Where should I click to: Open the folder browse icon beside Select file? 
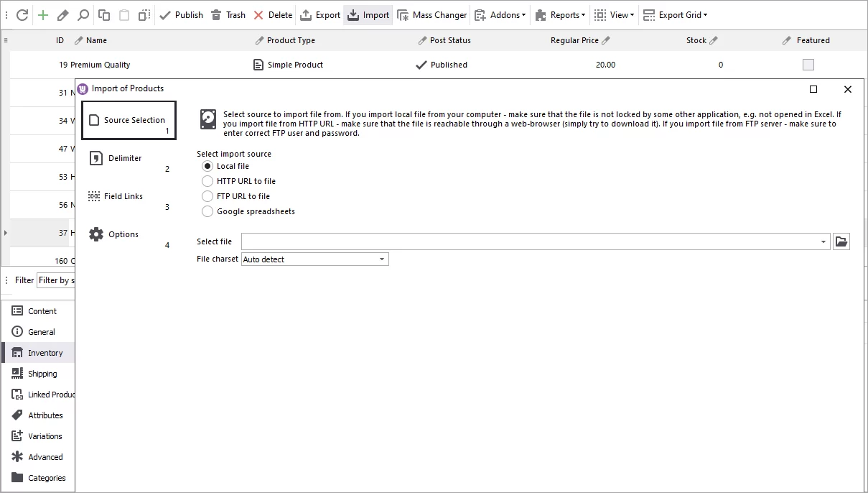click(x=841, y=241)
